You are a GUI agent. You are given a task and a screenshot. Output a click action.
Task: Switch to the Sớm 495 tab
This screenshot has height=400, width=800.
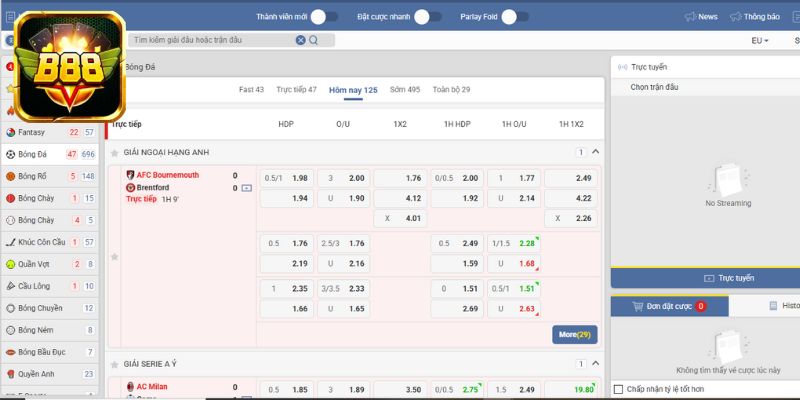[405, 90]
